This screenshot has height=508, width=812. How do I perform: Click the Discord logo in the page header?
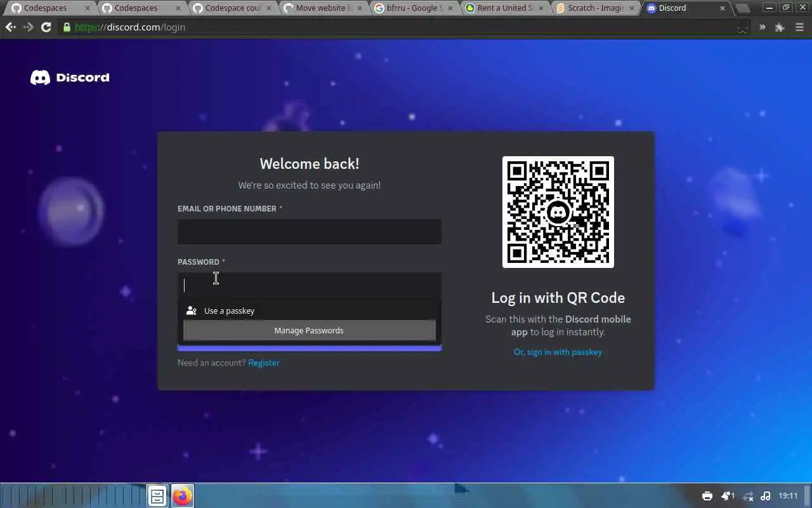(x=70, y=77)
